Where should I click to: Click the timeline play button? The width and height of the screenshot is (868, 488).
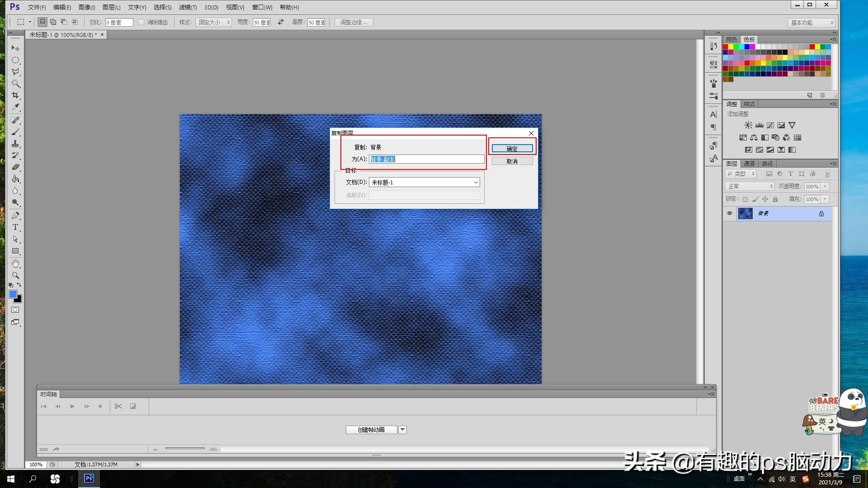point(72,406)
